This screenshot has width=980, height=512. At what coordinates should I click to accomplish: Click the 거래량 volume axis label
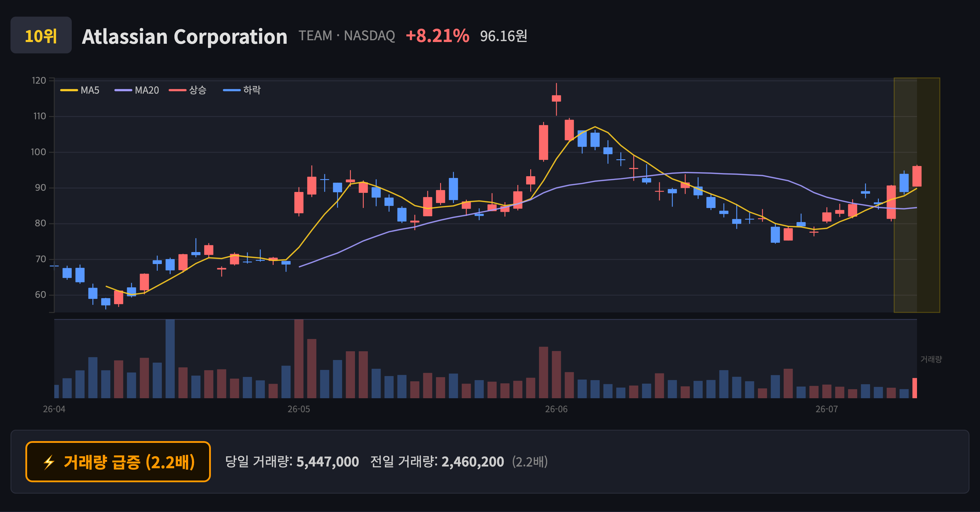point(931,359)
